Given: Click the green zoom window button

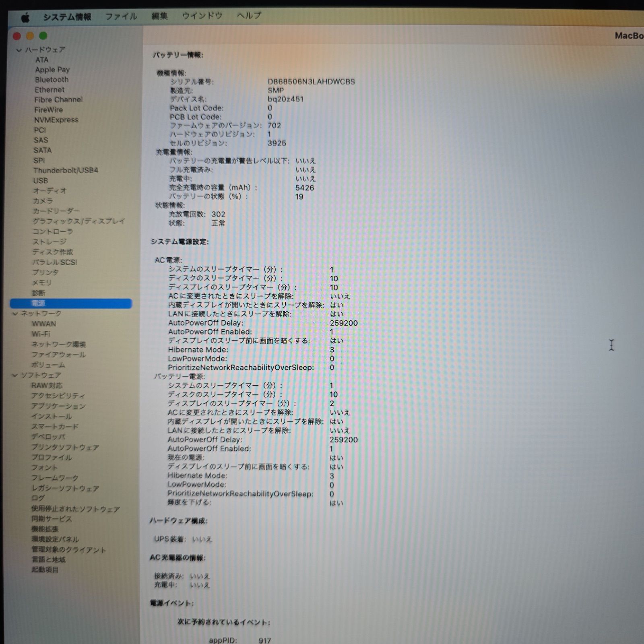Looking at the screenshot, I should [x=43, y=36].
